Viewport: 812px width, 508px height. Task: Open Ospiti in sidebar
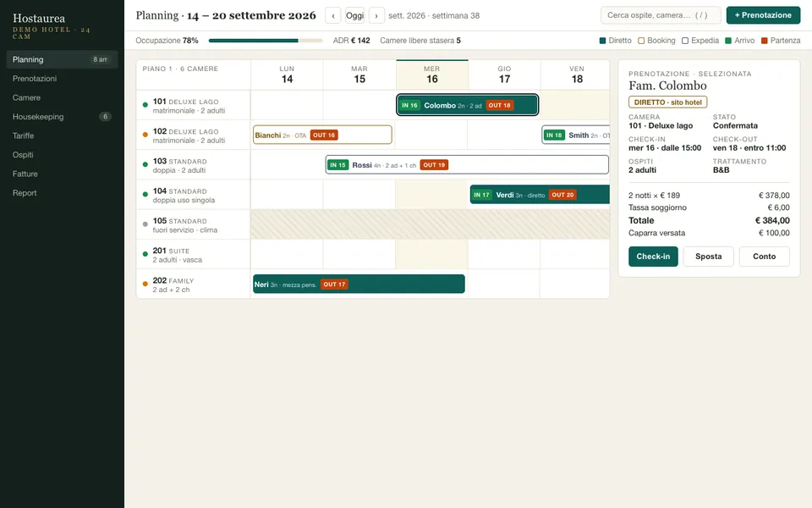62,154
